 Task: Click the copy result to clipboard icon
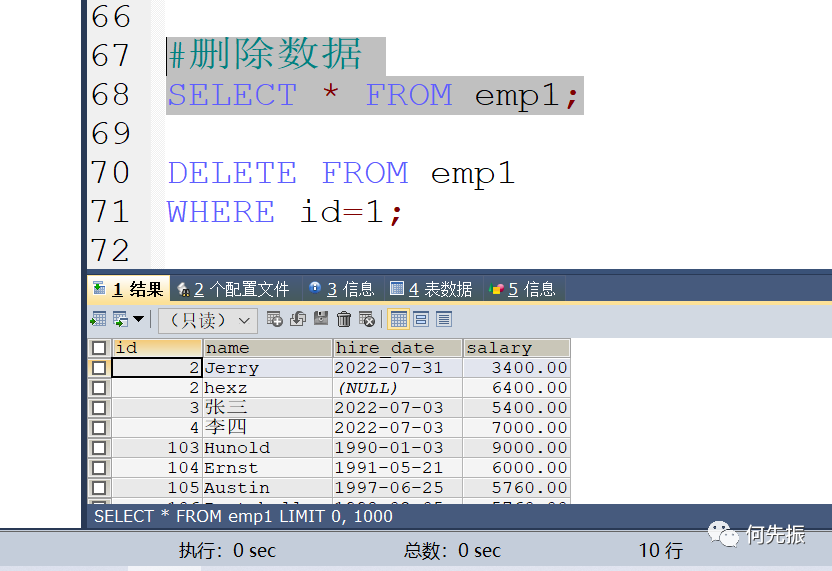120,319
